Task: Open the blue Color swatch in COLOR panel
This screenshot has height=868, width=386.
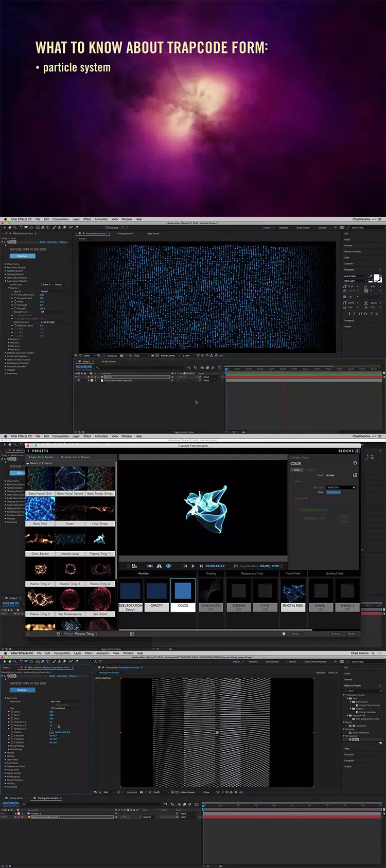Action: tap(334, 493)
